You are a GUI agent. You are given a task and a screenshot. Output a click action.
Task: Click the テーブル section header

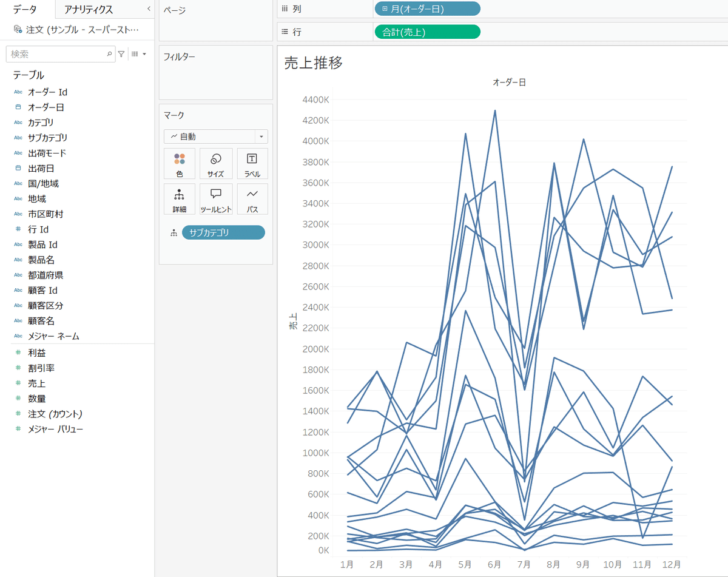pos(29,75)
